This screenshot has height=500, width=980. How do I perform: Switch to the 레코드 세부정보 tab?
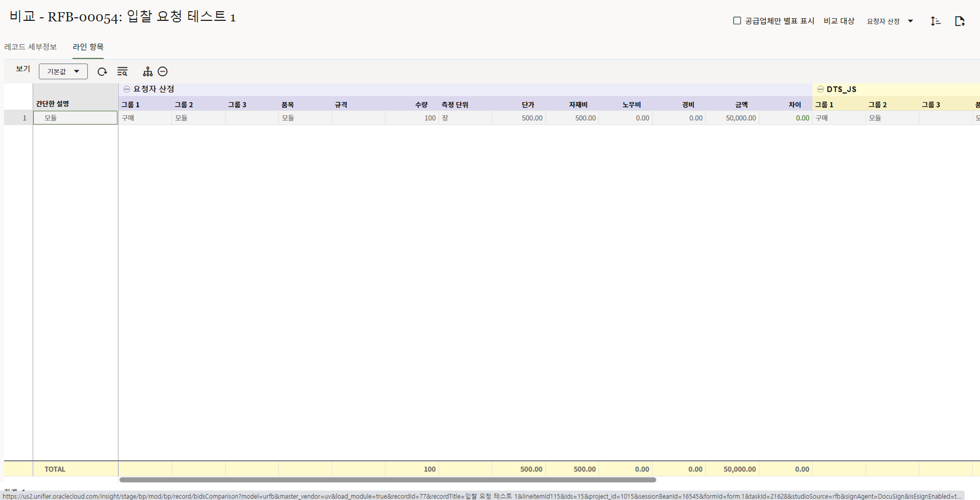tap(31, 47)
